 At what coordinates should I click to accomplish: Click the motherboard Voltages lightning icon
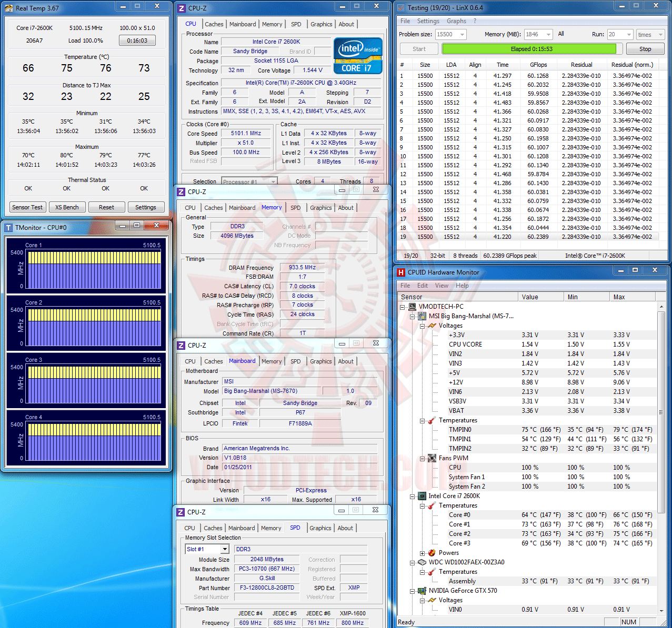(432, 326)
